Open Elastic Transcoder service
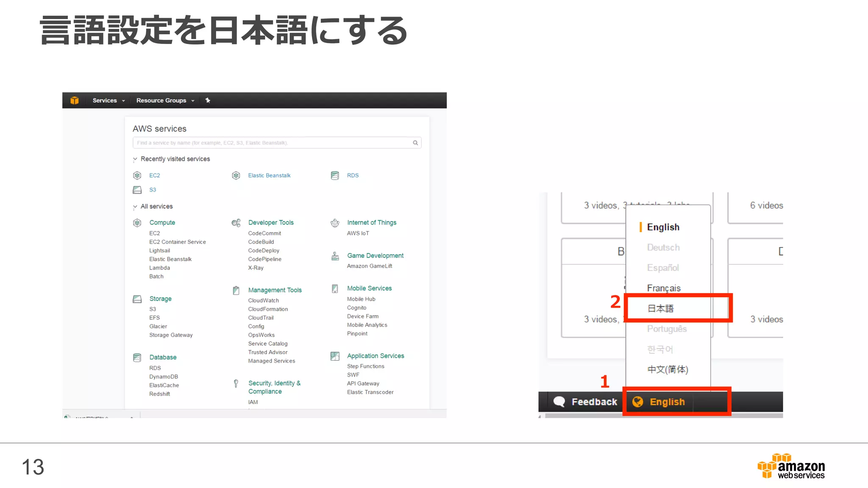Viewport: 868px width, 488px height. (370, 392)
